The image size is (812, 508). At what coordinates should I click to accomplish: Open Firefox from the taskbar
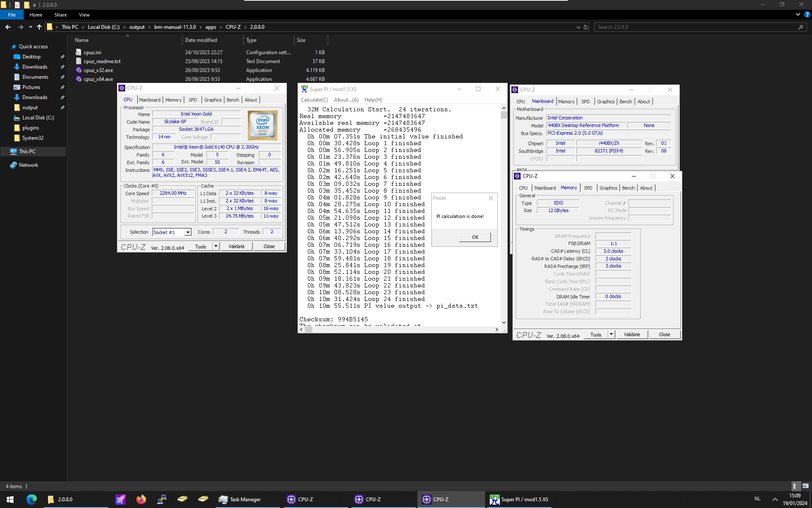point(141,500)
